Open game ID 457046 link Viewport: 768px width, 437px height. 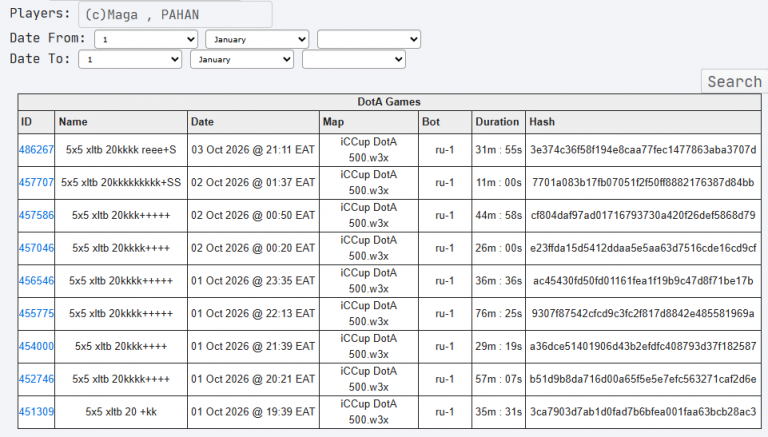[36, 248]
